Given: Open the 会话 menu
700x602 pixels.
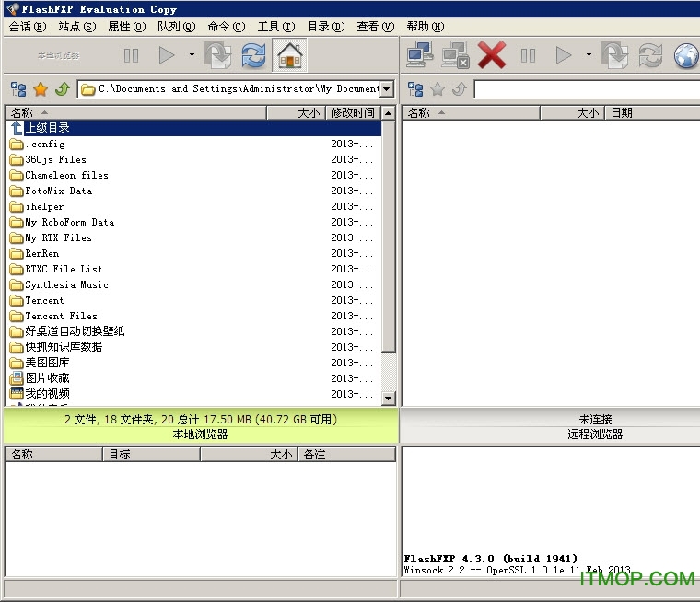Looking at the screenshot, I should [x=28, y=27].
